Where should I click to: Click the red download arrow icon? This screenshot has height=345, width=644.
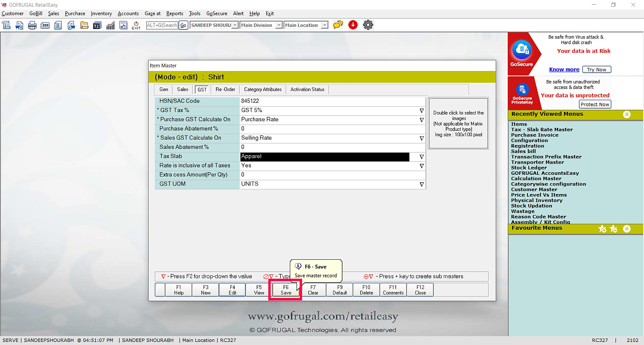[x=353, y=25]
